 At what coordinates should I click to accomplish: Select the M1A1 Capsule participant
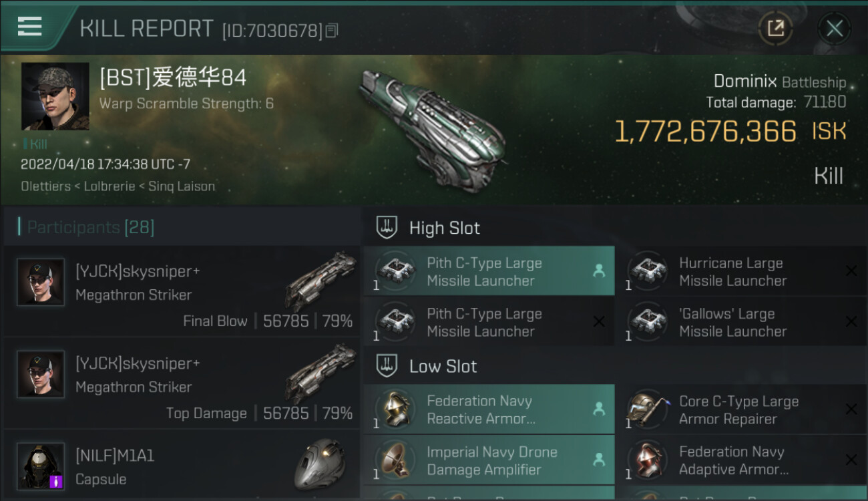click(182, 466)
